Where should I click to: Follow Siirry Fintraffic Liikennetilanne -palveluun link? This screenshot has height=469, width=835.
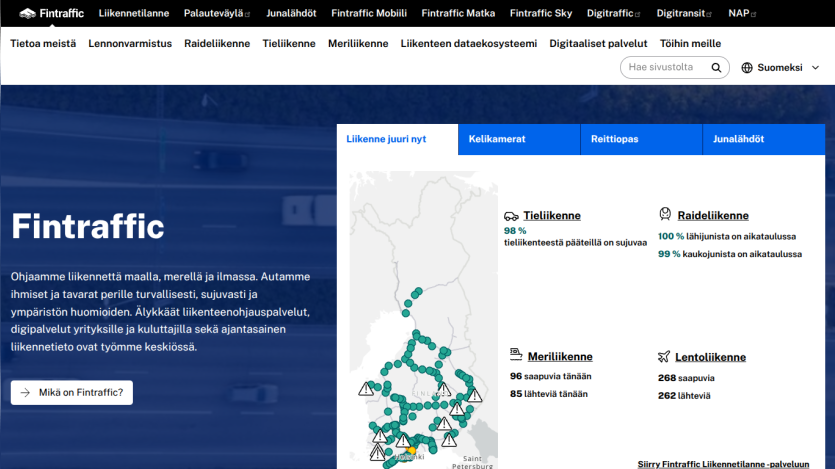coord(723,464)
